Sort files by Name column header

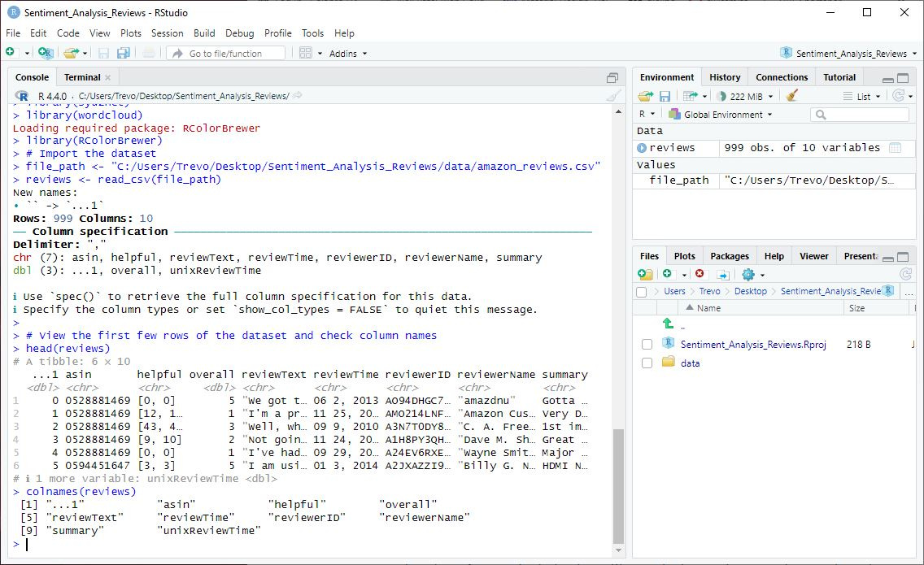[708, 308]
